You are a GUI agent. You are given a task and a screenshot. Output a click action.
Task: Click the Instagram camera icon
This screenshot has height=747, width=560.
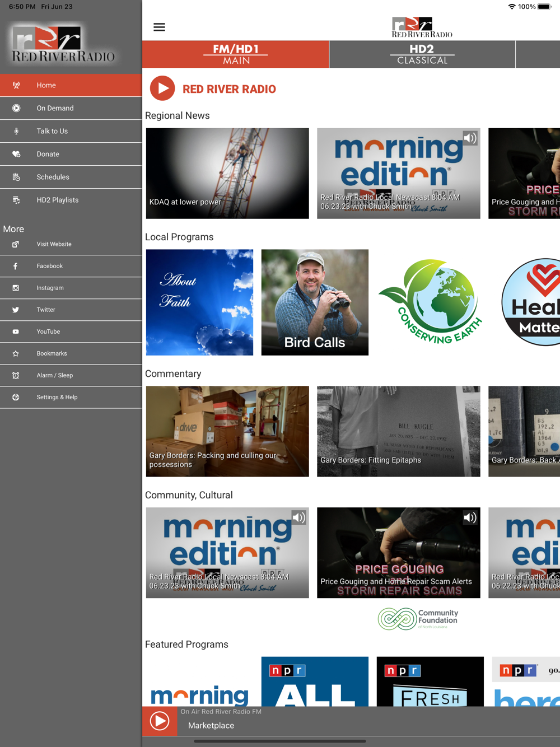(16, 288)
